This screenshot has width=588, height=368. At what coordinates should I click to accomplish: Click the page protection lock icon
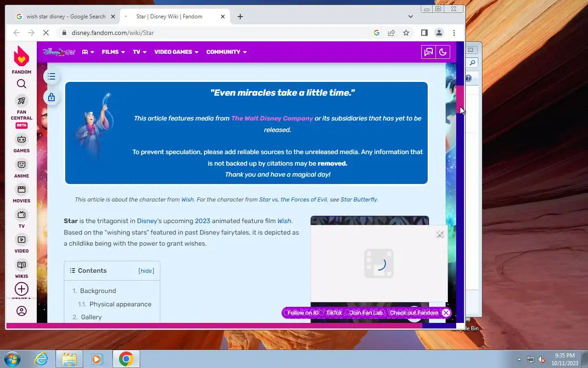[x=51, y=98]
